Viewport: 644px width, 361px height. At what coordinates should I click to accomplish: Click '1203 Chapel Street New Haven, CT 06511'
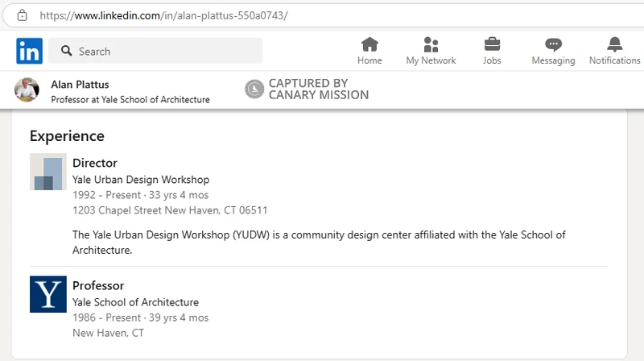point(170,210)
